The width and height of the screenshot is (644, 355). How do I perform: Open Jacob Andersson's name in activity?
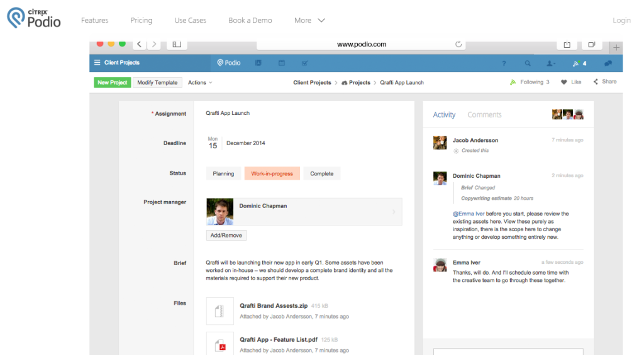pyautogui.click(x=475, y=140)
